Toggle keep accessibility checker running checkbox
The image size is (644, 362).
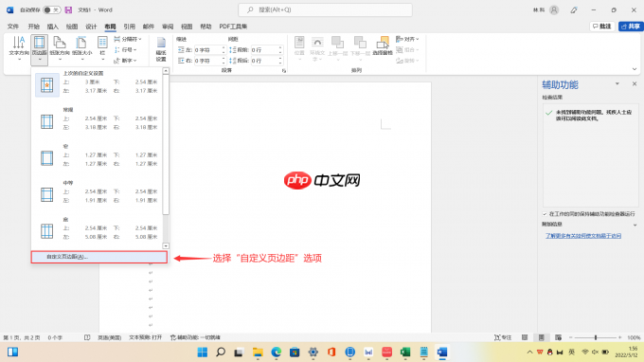point(545,214)
